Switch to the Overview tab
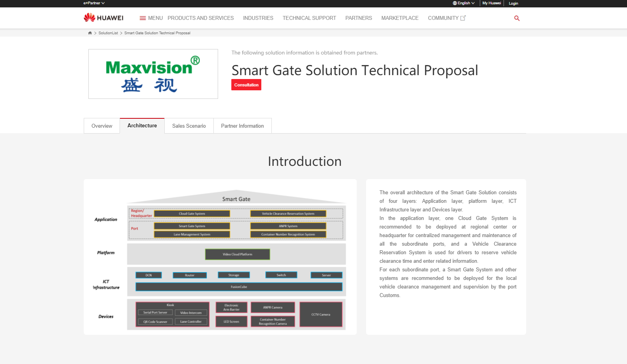The image size is (627, 364). pos(102,126)
